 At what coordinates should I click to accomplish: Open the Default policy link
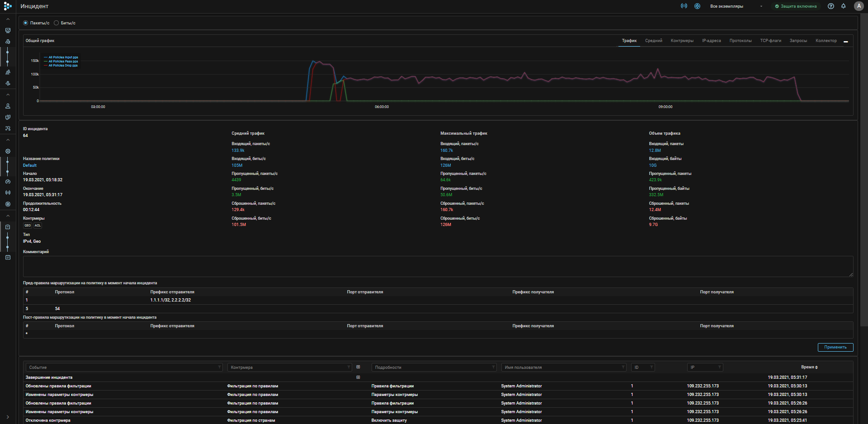(x=30, y=165)
